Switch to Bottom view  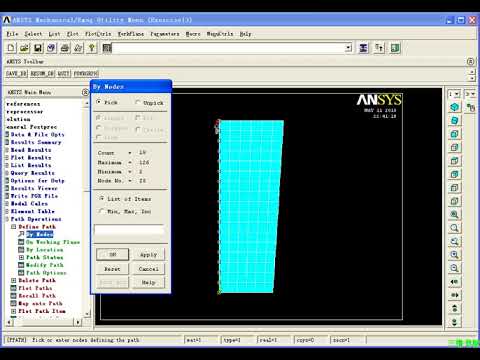[x=454, y=201]
